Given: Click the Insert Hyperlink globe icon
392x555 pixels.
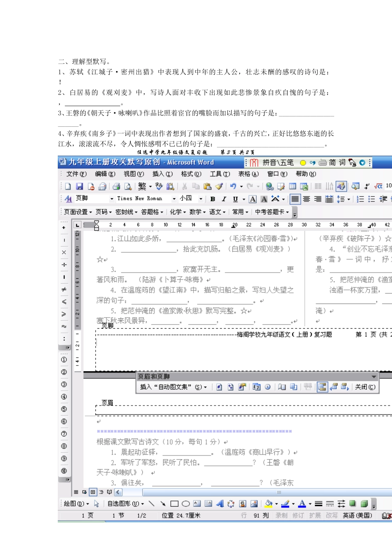Looking at the screenshot, I should click(270, 187).
